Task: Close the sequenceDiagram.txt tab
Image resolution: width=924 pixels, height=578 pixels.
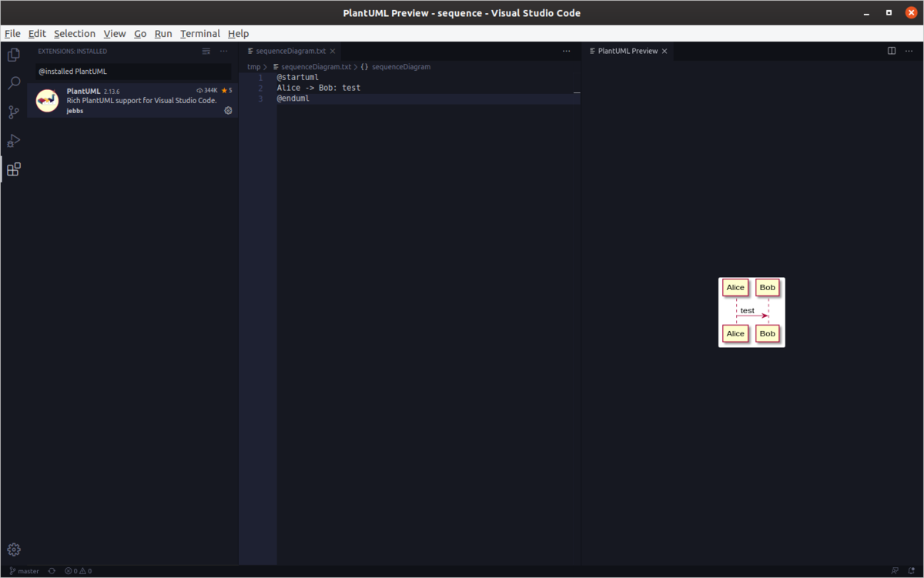Action: click(333, 51)
